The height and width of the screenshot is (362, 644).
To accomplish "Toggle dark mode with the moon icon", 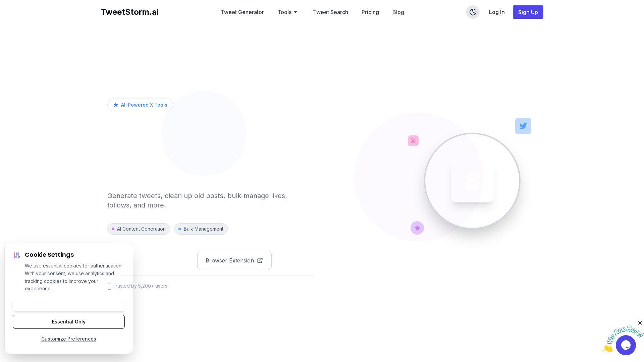I will point(473,12).
